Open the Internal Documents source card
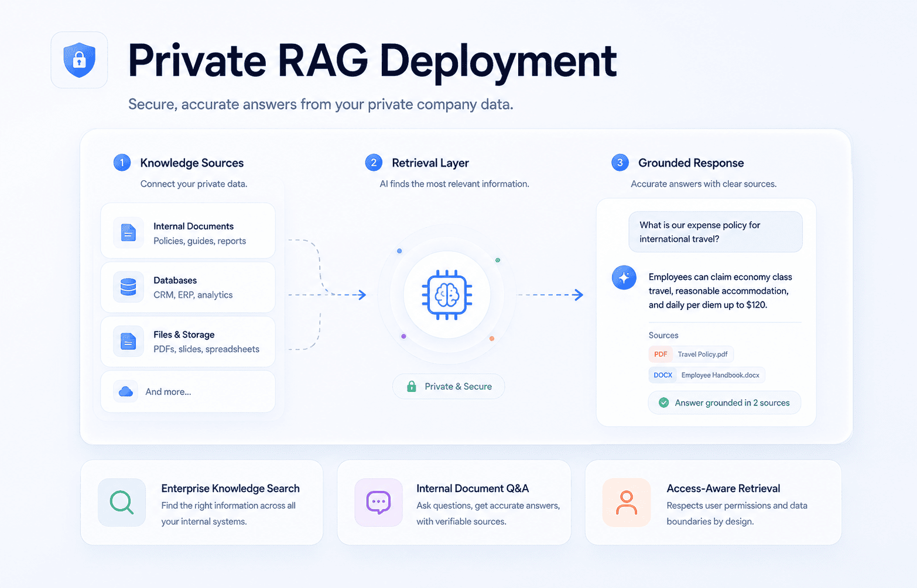Viewport: 917px width, 588px height. (x=188, y=231)
